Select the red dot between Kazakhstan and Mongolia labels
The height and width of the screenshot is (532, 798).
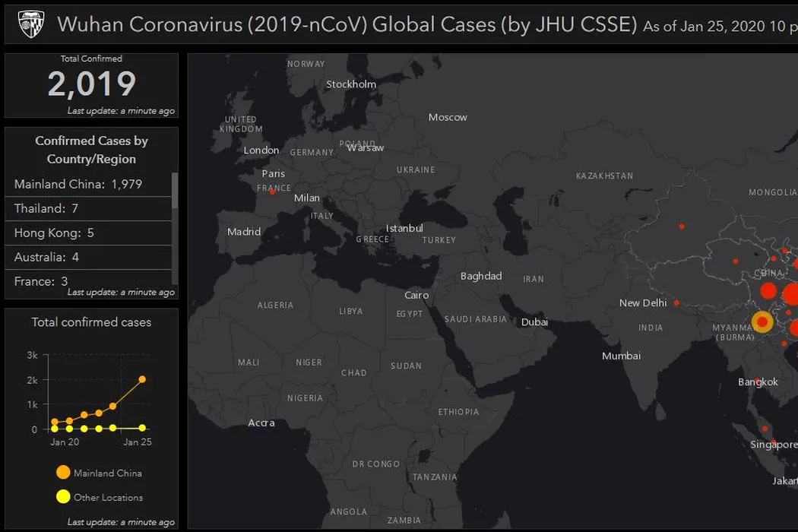682,226
